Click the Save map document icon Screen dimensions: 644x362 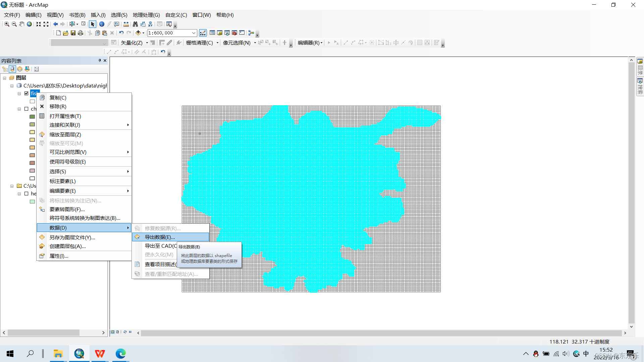(73, 33)
